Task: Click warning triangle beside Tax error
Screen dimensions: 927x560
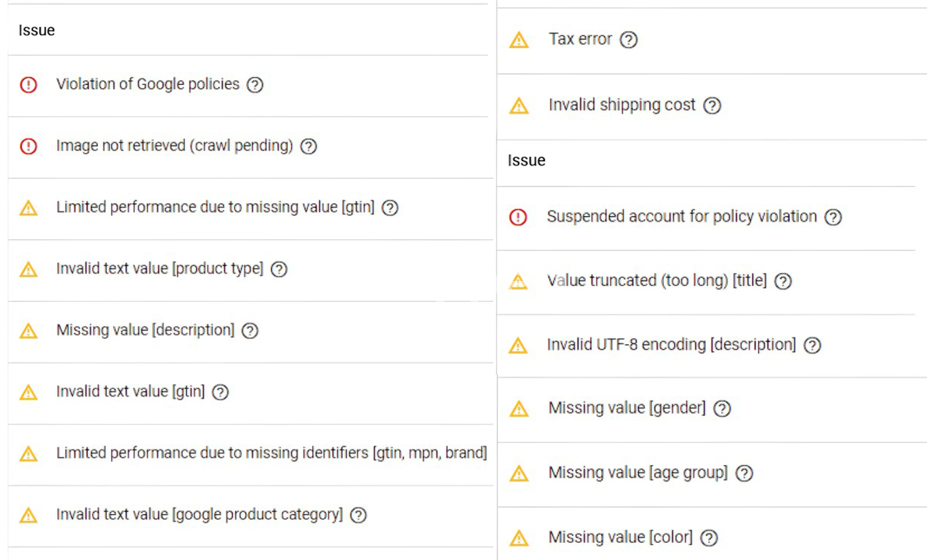Action: (x=519, y=40)
